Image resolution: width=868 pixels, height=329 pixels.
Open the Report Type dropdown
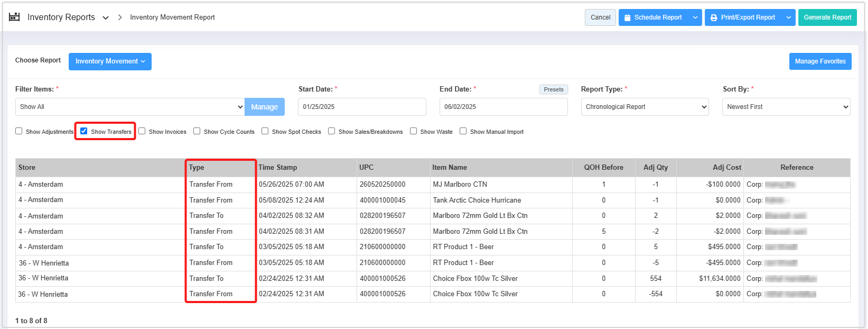645,107
